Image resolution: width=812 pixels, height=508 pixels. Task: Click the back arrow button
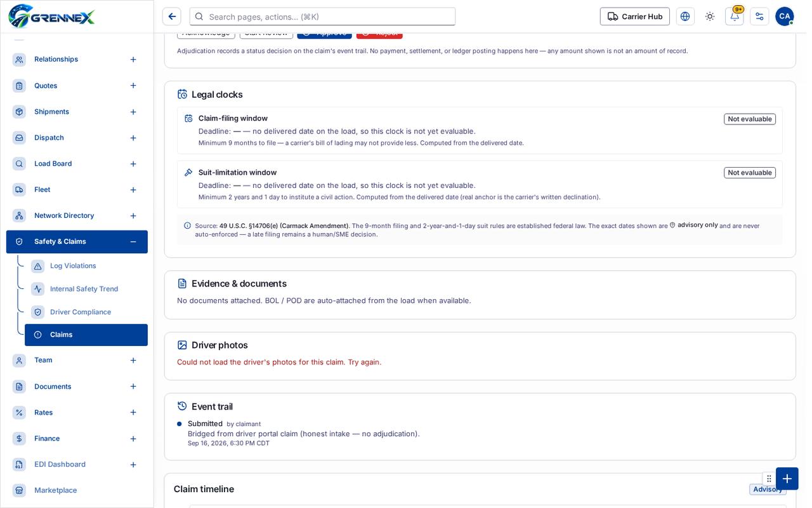coord(172,17)
